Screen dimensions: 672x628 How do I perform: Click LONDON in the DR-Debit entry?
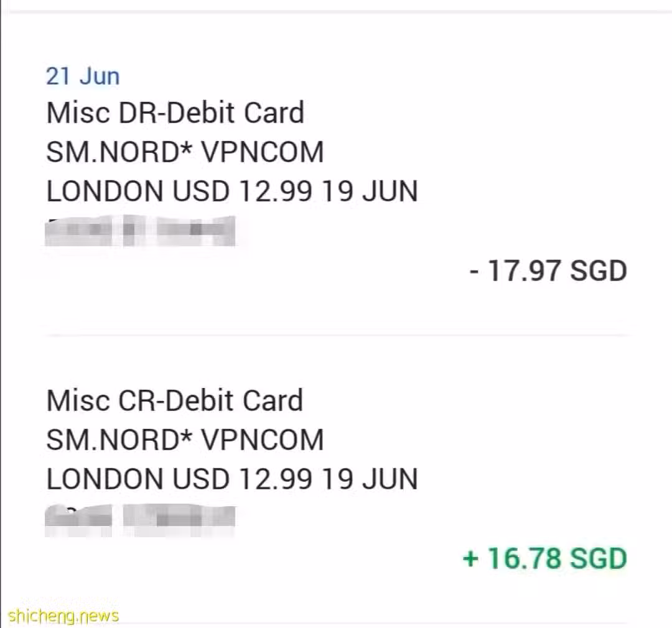click(105, 191)
